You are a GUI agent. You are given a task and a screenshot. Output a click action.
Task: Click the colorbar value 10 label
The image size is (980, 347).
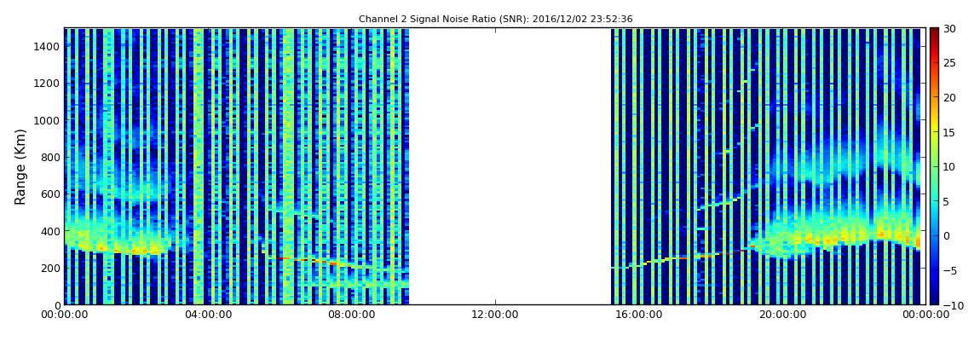click(x=949, y=166)
